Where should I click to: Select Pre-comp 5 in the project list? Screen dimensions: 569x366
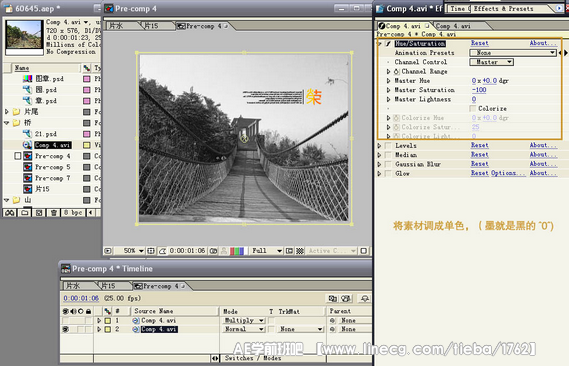(52, 167)
